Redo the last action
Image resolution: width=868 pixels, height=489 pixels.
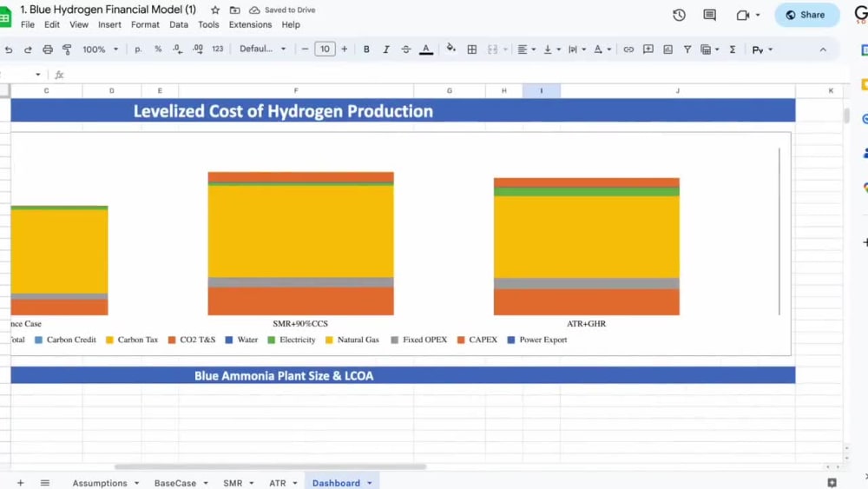28,50
